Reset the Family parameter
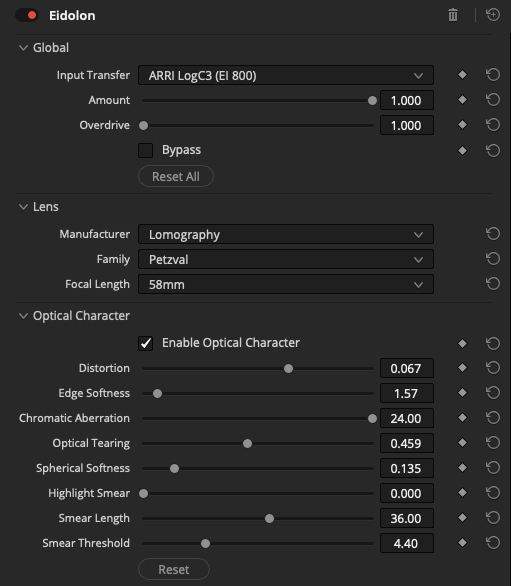Image resolution: width=511 pixels, height=586 pixels. [493, 259]
